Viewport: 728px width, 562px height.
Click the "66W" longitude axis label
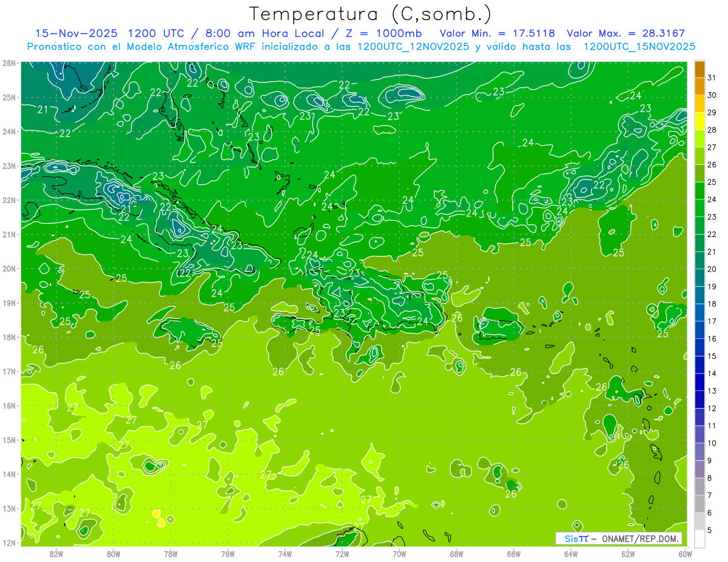(514, 554)
